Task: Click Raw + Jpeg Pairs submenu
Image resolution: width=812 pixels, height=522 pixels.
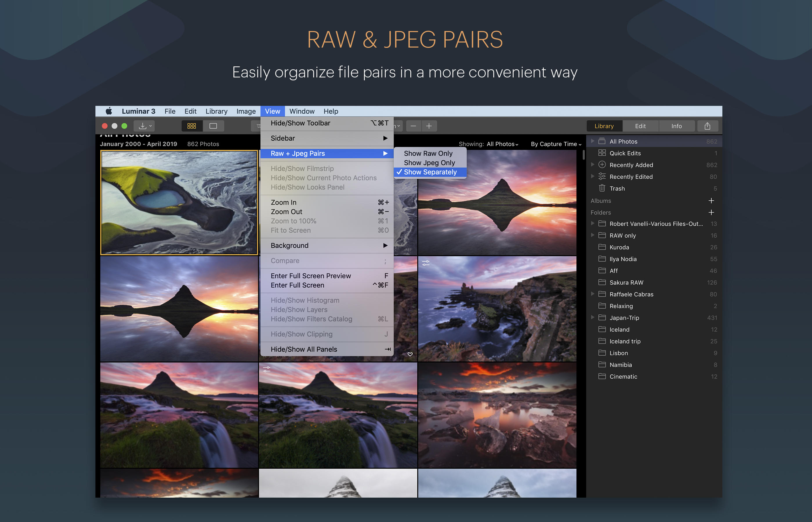Action: point(327,153)
